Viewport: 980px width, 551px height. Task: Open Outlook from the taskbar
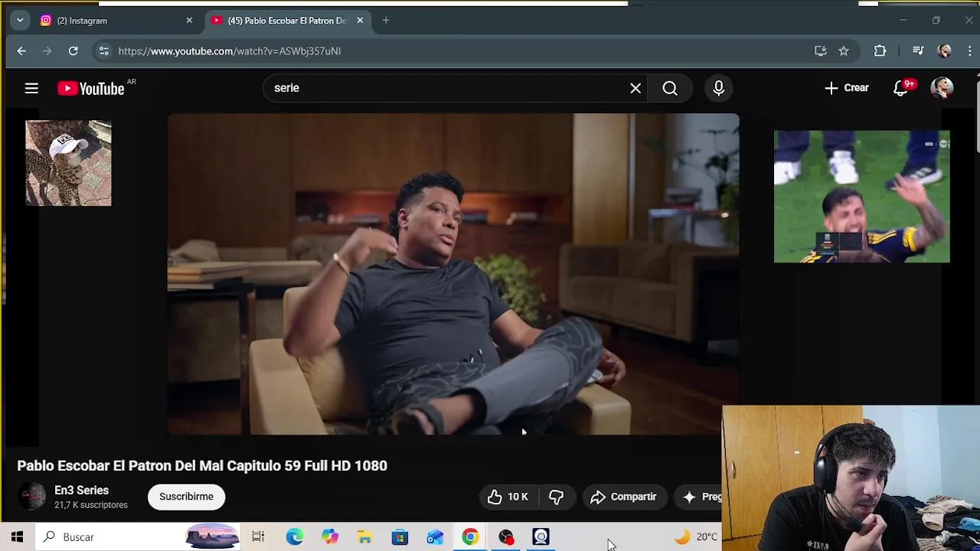pyautogui.click(x=436, y=537)
